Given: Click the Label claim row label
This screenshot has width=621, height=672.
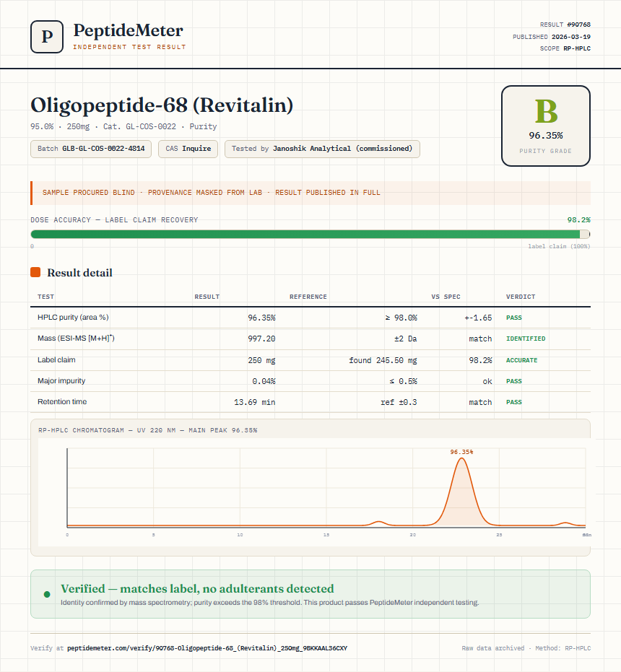Looking at the screenshot, I should (x=56, y=359).
